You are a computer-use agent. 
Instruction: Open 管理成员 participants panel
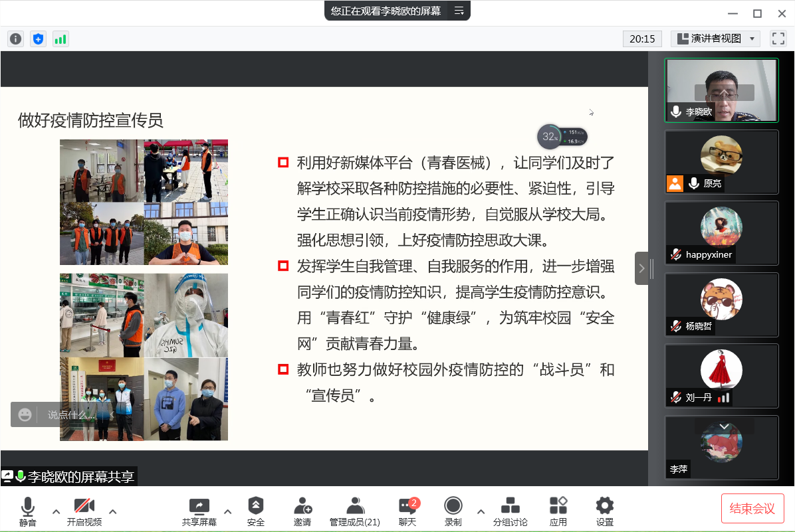tap(355, 511)
